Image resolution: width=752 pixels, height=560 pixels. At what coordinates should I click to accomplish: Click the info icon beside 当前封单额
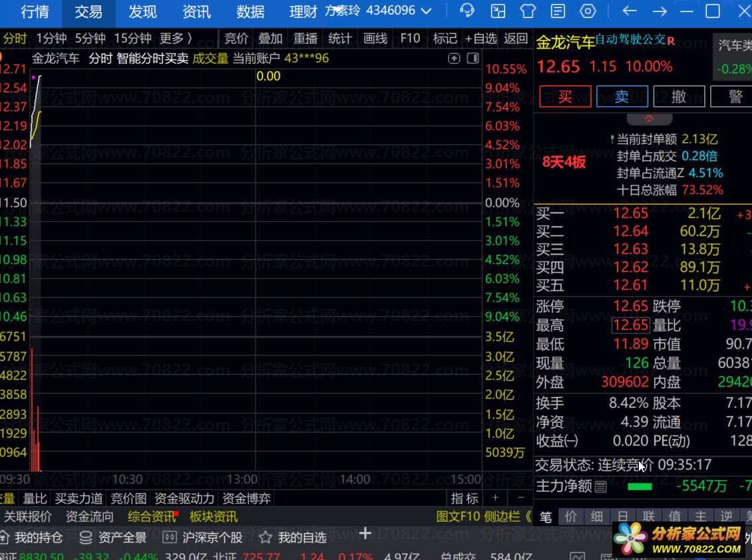pos(612,140)
